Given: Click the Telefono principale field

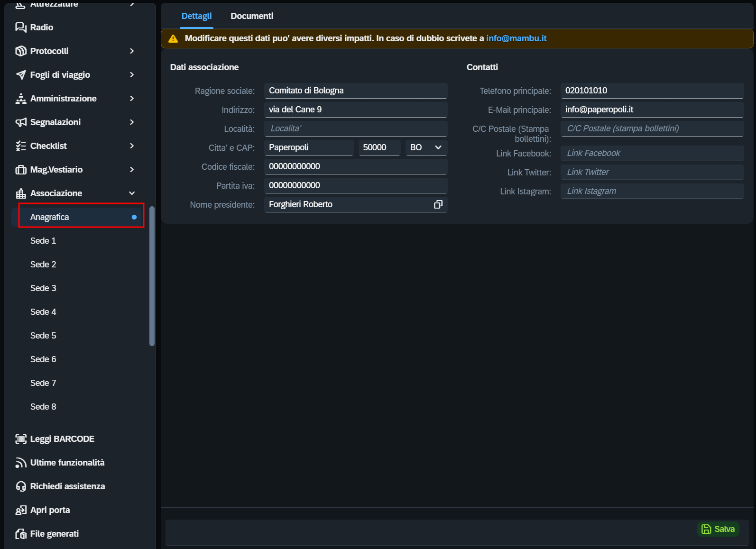Looking at the screenshot, I should tap(652, 91).
